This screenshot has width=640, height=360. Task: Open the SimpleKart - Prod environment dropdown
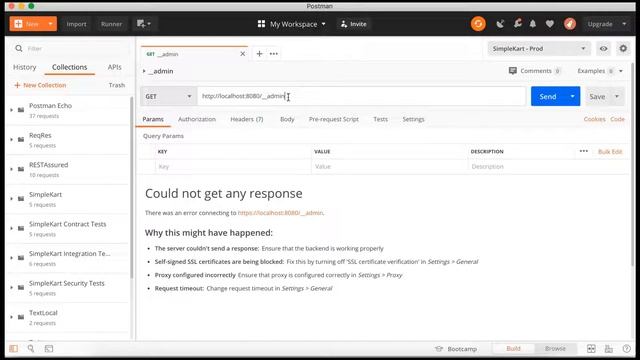(x=539, y=49)
